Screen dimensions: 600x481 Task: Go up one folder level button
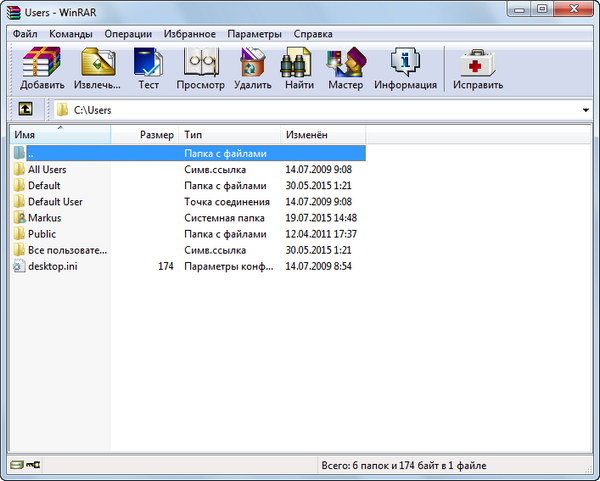(24, 109)
